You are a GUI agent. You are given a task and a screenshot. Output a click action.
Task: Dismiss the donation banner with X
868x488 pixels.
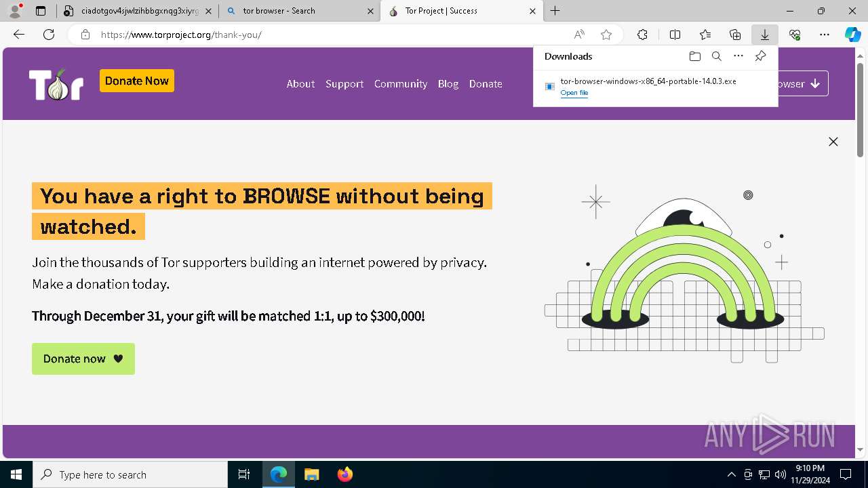click(833, 142)
